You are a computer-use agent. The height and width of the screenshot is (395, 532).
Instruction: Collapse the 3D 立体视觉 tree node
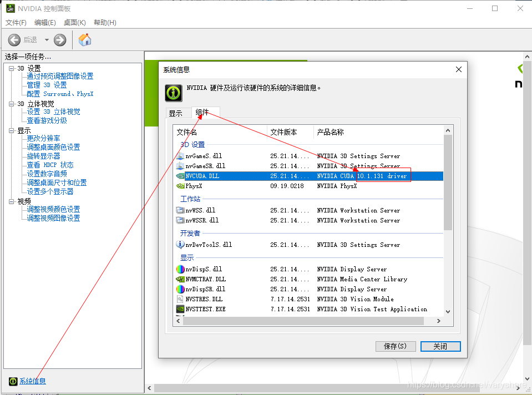click(x=12, y=104)
